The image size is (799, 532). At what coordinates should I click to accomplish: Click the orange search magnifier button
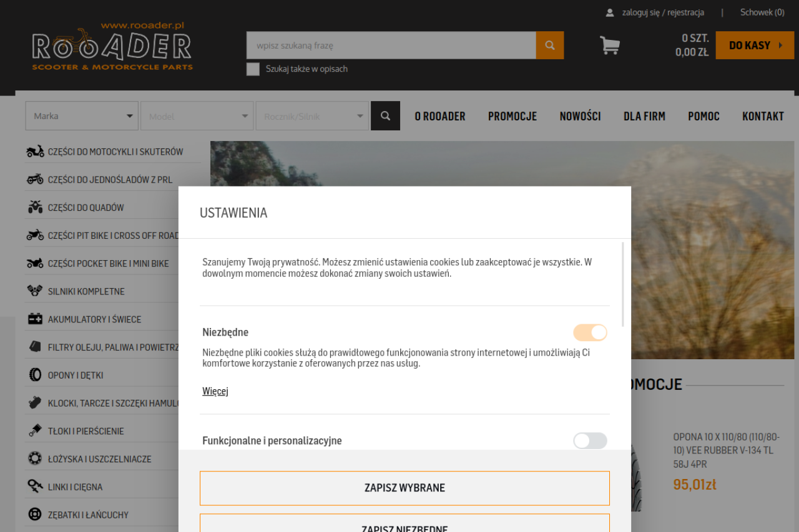coord(550,46)
